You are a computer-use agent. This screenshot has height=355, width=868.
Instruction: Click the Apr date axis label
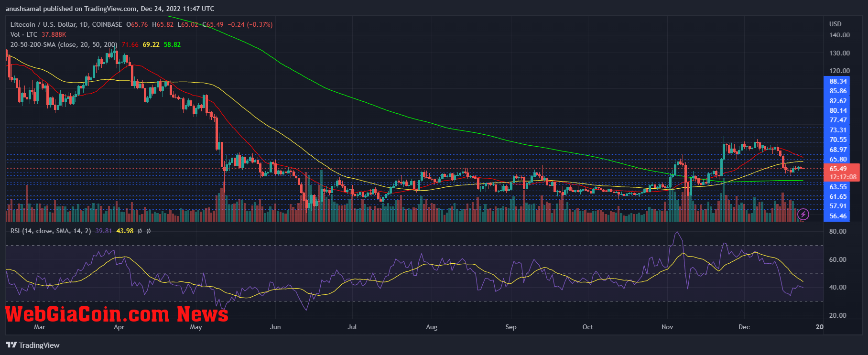point(119,327)
